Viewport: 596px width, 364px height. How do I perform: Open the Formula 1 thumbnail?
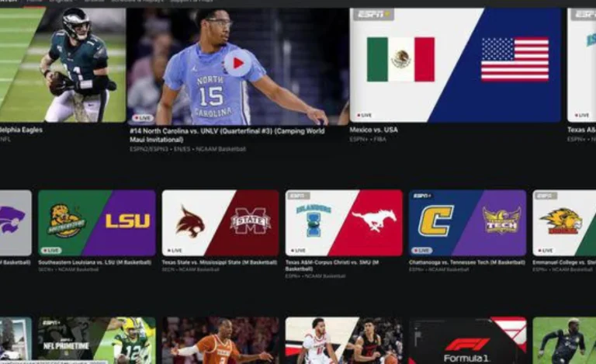[x=467, y=341]
